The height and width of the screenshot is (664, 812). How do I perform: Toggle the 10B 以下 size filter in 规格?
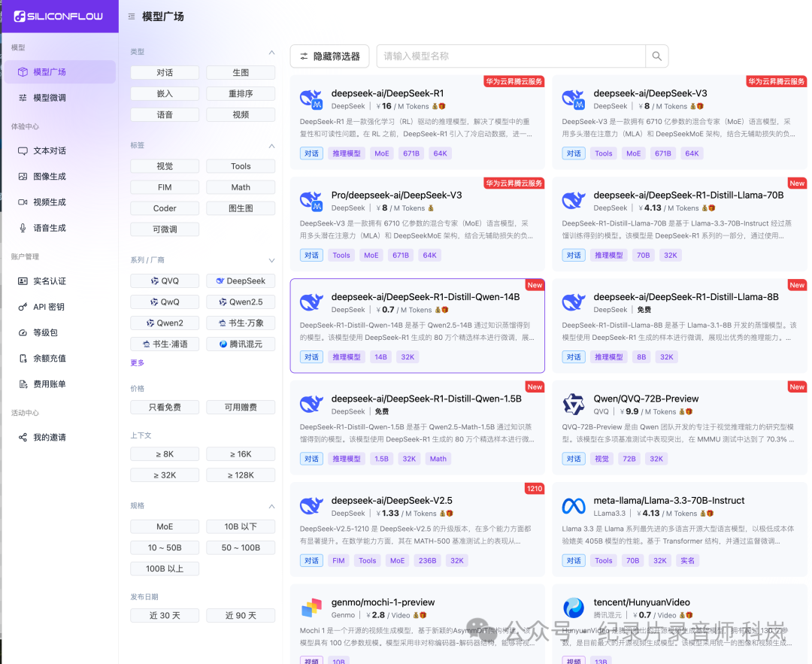coord(241,526)
